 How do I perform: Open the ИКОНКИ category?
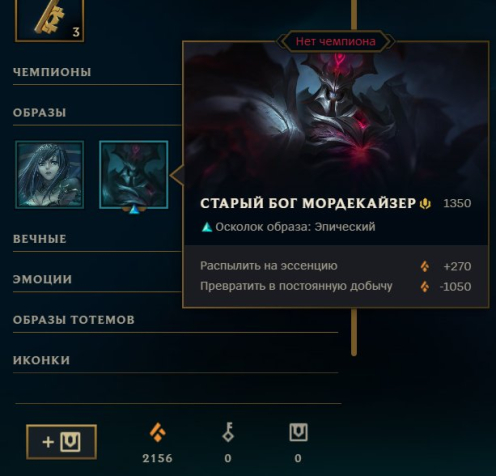[x=41, y=360]
